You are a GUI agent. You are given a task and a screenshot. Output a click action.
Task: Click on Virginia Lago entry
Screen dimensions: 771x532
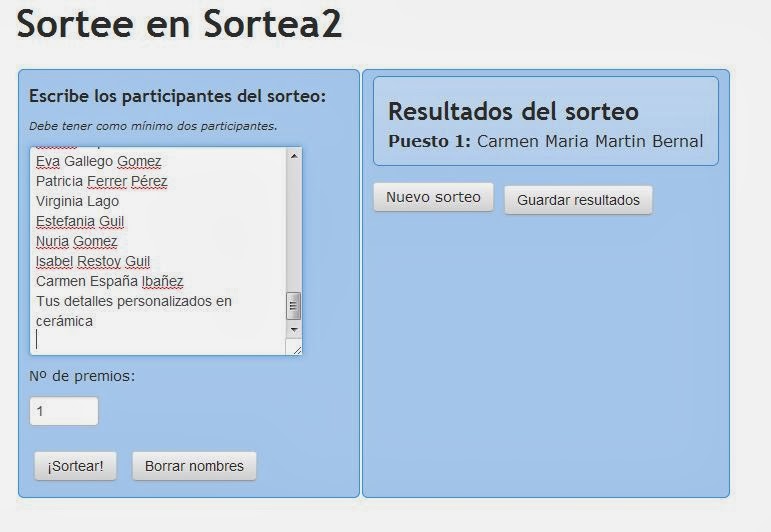[x=77, y=201]
